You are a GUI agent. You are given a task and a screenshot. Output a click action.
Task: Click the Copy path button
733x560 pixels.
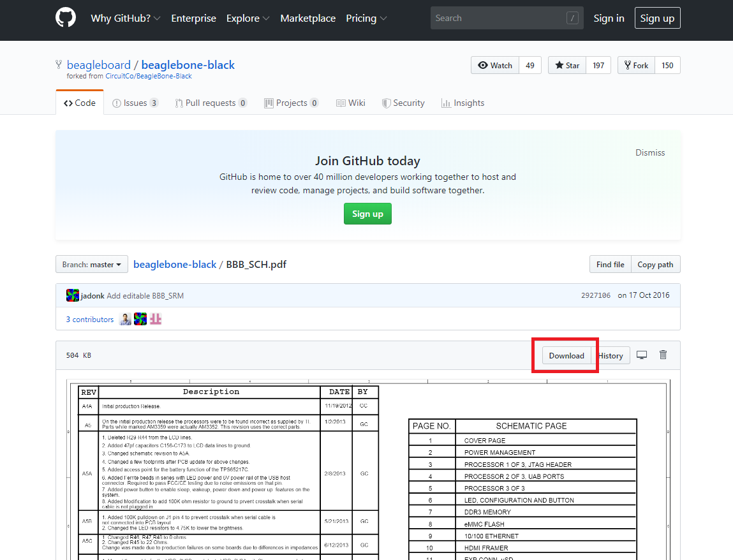coord(655,265)
